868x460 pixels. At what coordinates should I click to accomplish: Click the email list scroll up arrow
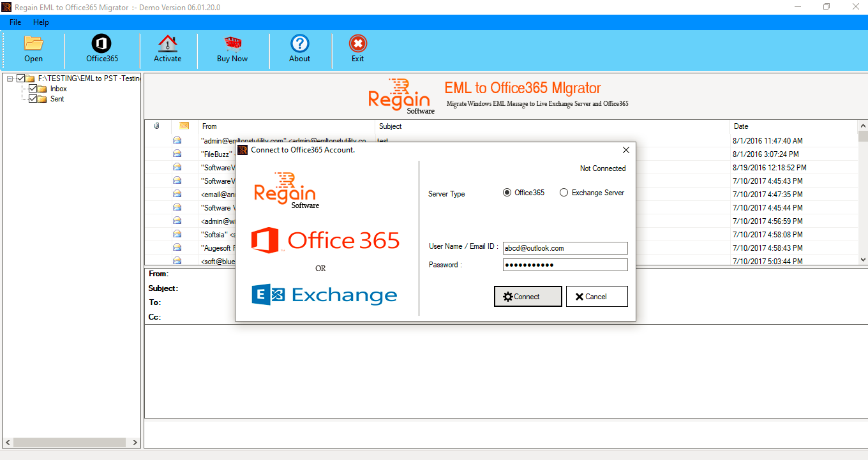863,126
